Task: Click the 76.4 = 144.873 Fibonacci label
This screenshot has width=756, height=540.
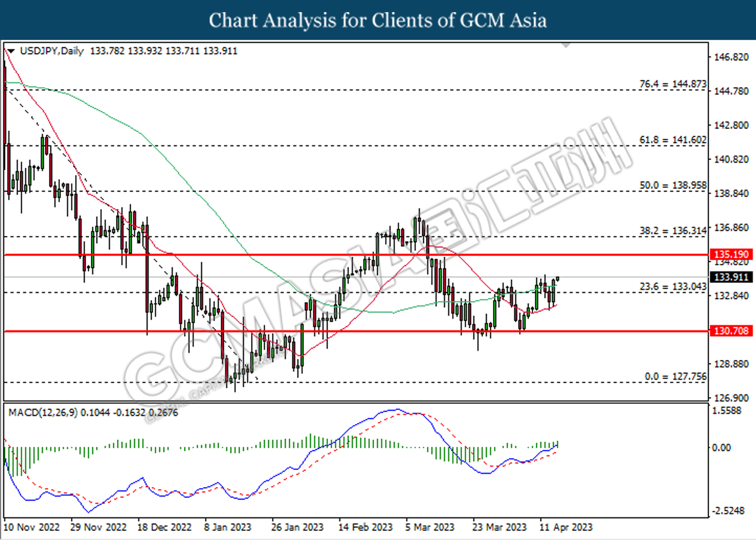Action: click(673, 84)
